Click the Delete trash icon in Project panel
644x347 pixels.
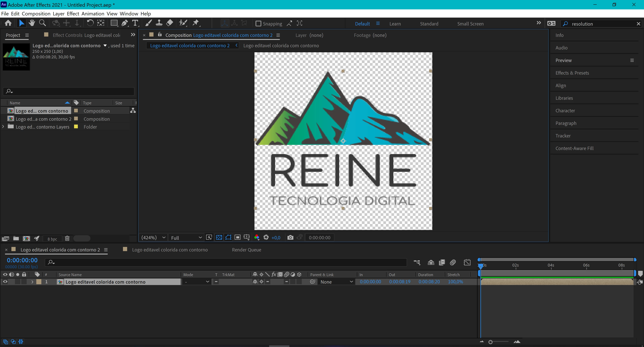[x=67, y=239]
